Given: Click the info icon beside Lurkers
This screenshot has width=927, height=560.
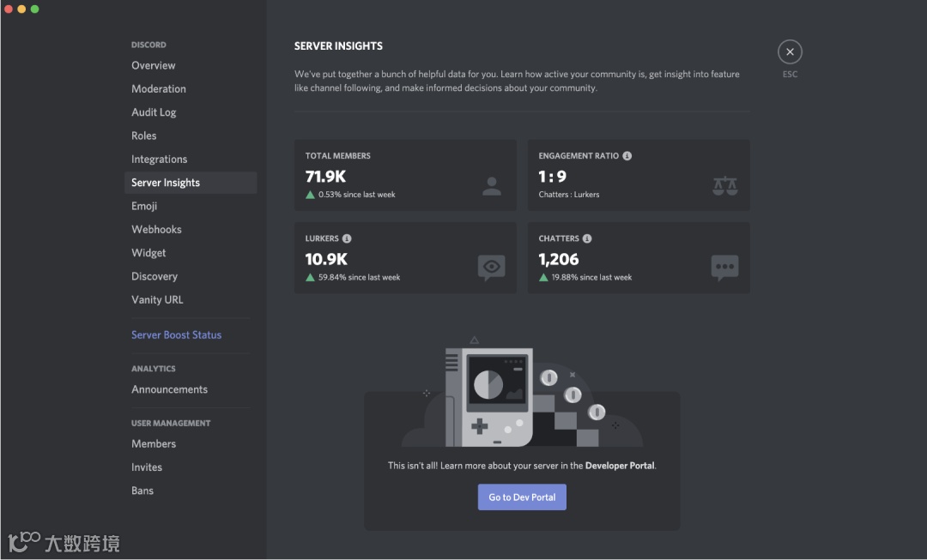Looking at the screenshot, I should click(x=347, y=238).
